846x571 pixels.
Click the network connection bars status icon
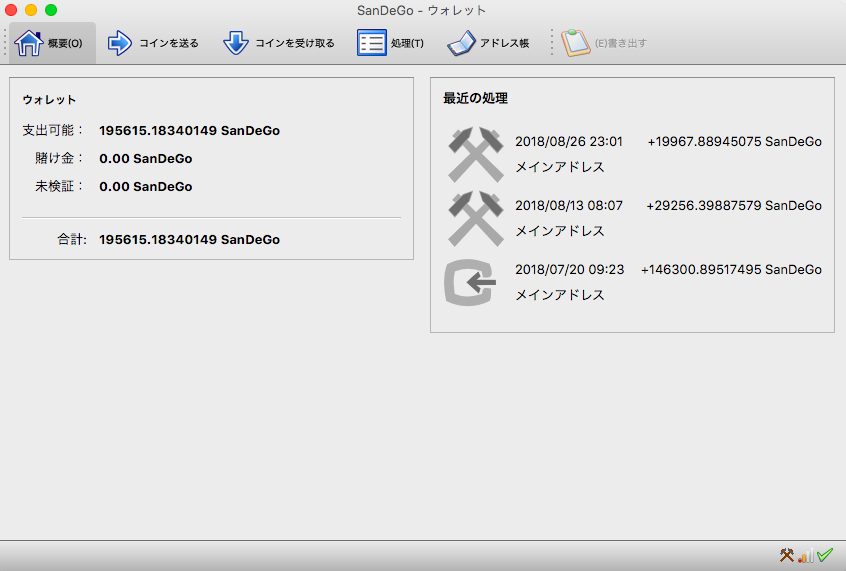click(x=806, y=555)
